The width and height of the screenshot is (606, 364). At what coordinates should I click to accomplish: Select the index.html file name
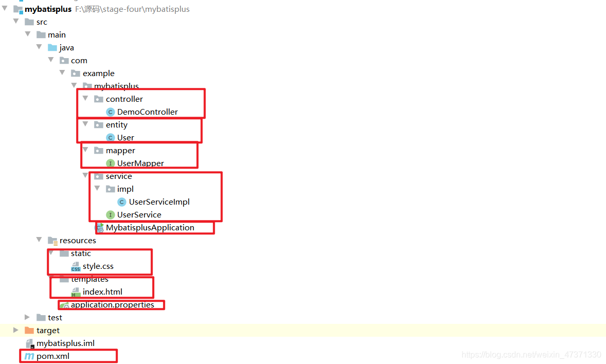[x=102, y=292]
